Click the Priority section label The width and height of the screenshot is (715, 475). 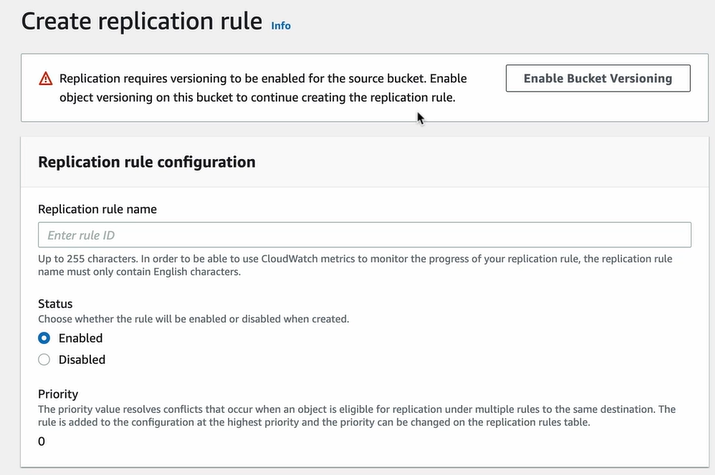[x=58, y=394]
